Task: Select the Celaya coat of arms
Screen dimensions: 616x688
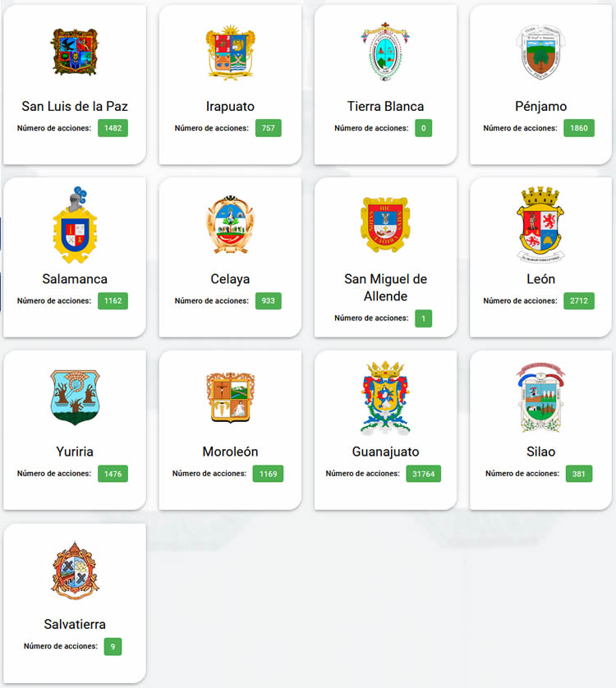Action: (x=230, y=225)
